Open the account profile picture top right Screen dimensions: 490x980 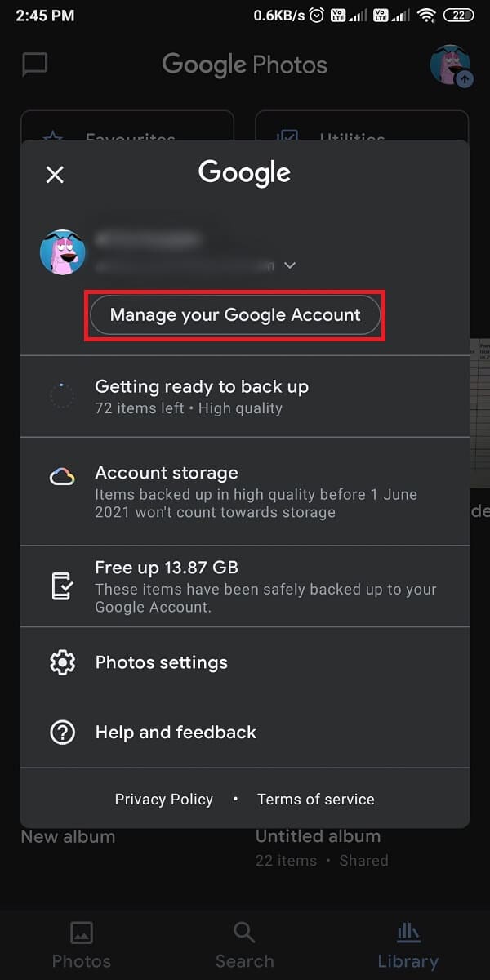[448, 65]
